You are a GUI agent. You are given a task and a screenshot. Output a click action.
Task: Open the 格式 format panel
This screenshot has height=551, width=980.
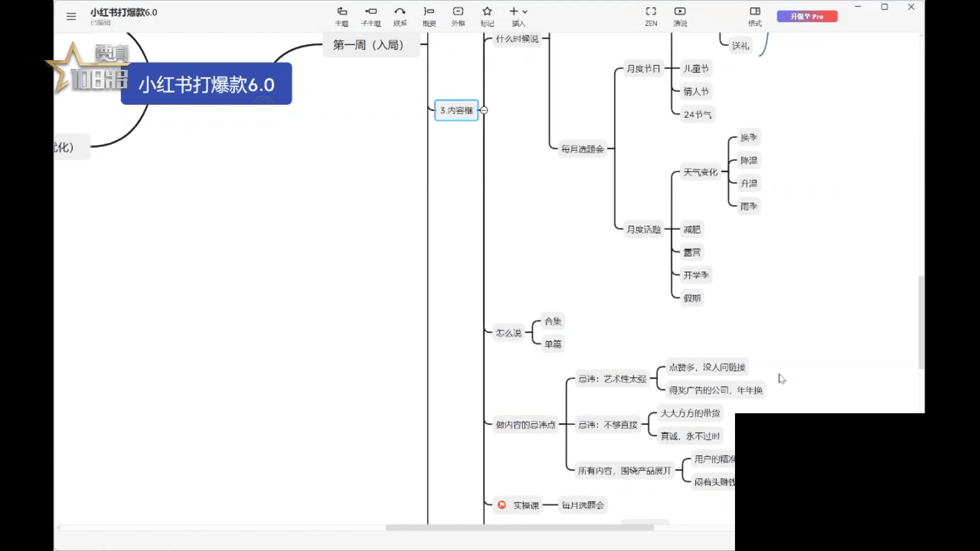click(x=755, y=16)
